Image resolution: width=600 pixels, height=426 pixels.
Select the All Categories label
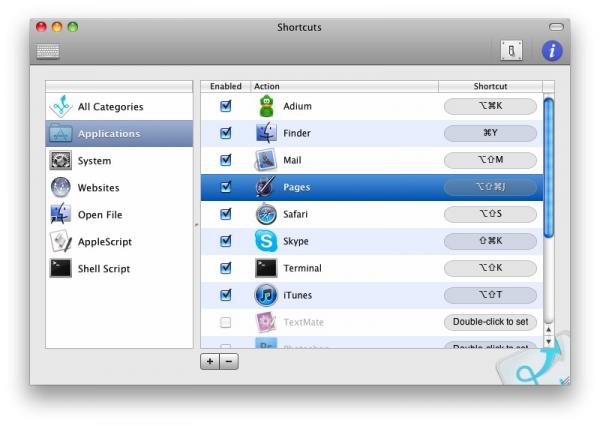(x=111, y=107)
